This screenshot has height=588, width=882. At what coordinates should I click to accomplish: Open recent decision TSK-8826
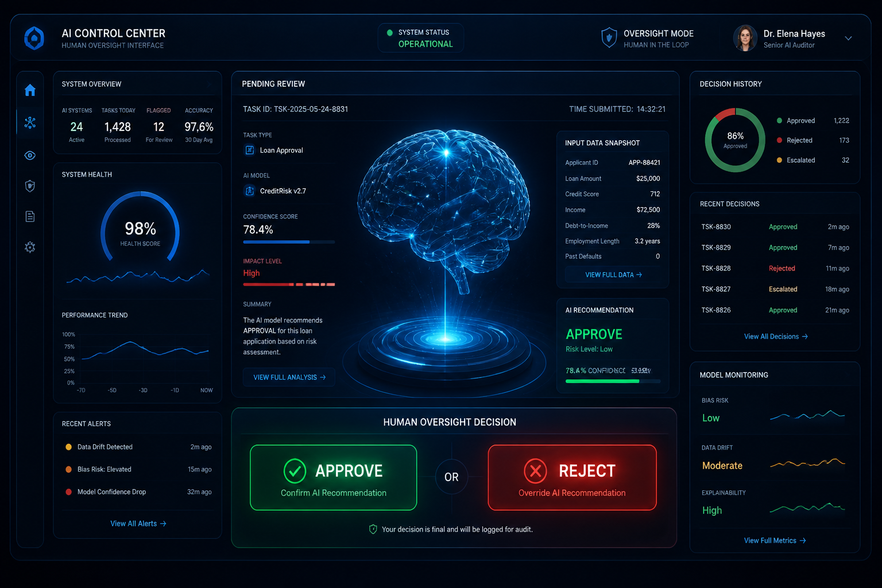tap(775, 310)
